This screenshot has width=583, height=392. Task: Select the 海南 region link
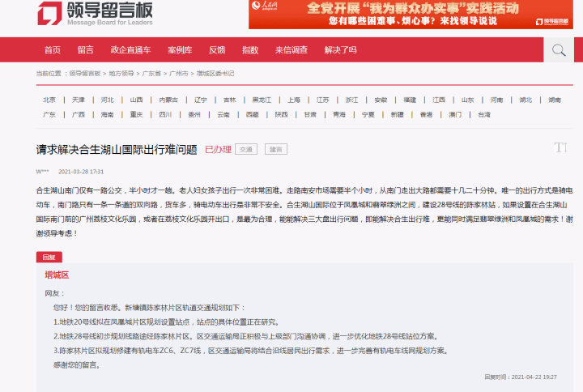pos(107,115)
